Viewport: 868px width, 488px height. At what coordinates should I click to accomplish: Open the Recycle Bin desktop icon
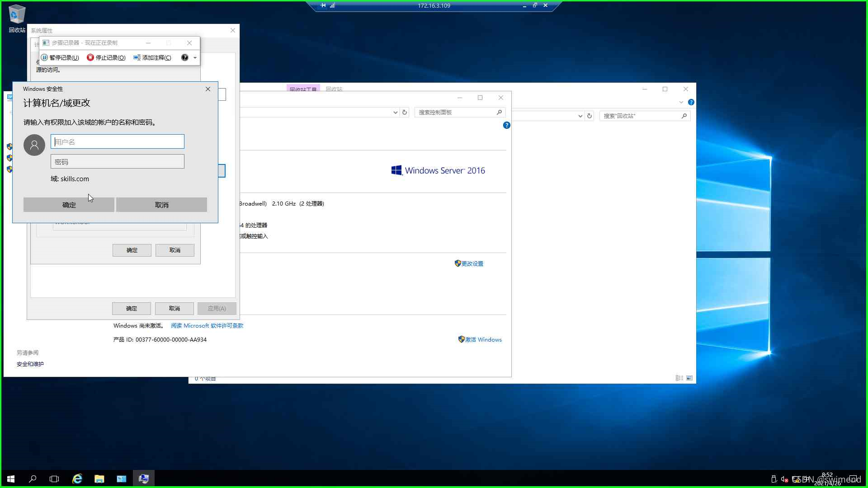pyautogui.click(x=17, y=19)
